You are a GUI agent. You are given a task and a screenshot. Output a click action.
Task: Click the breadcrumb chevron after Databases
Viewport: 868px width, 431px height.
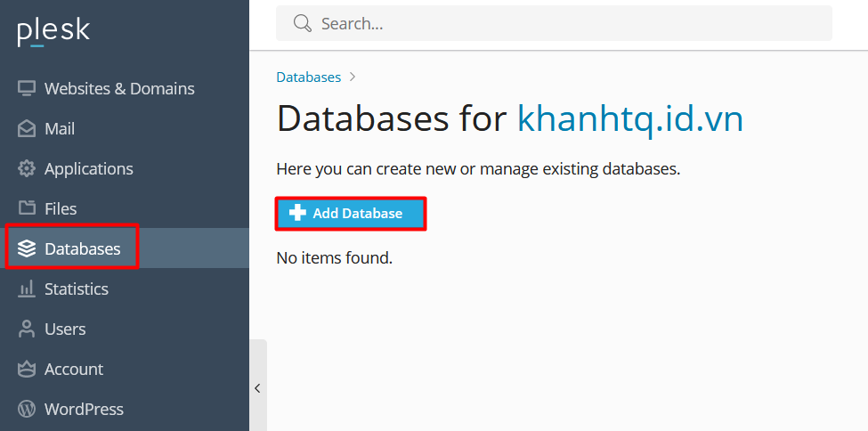point(353,77)
